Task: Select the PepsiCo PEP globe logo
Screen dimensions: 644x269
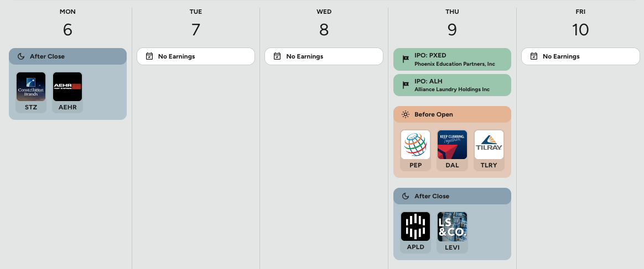Action: pyautogui.click(x=416, y=145)
